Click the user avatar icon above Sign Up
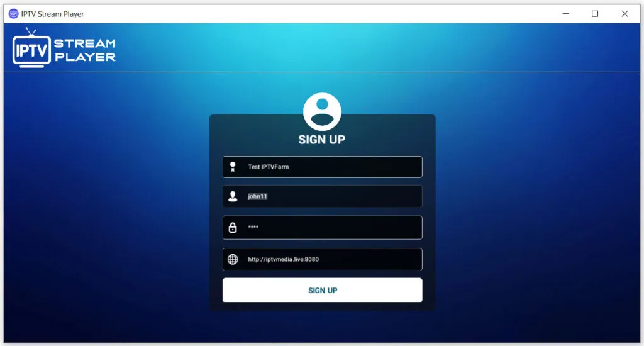 point(322,111)
